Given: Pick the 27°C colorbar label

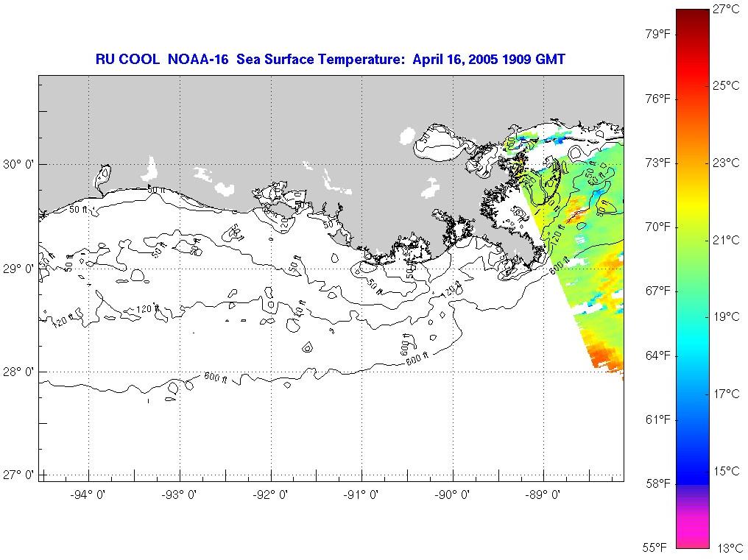Looking at the screenshot, I should click(x=726, y=9).
